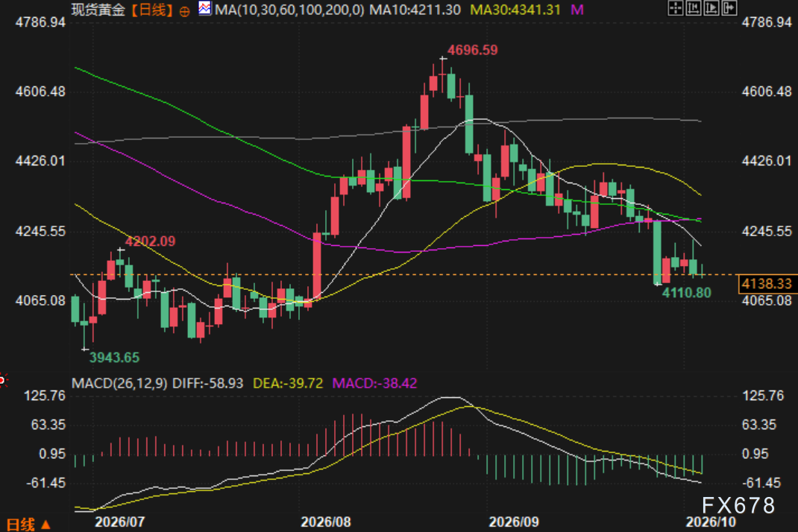Expand the 日线 period selector triangle at bottom left
Viewport: 798px width, 532px height.
pyautogui.click(x=45, y=525)
